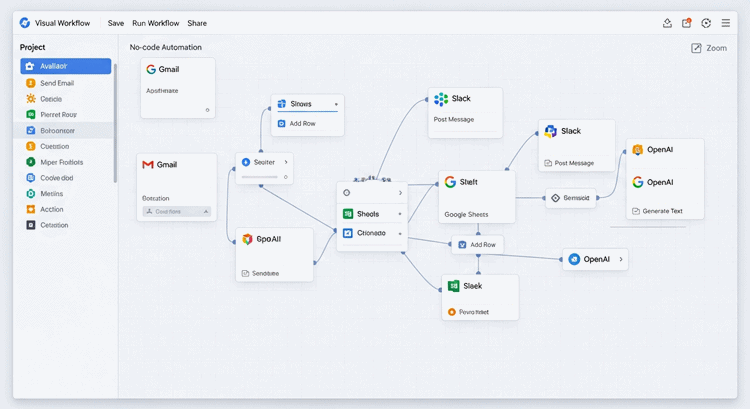The width and height of the screenshot is (750, 409).
Task: Click the Slack logo on Post Message node
Action: [x=440, y=98]
